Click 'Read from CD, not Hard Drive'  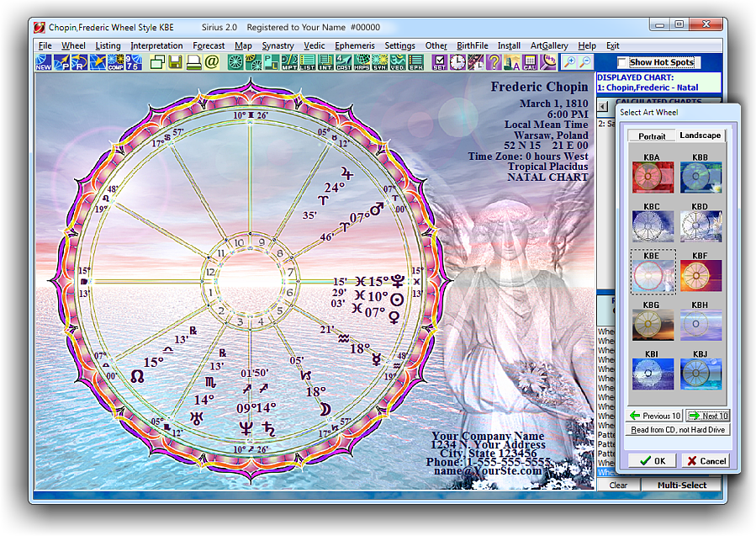point(678,429)
